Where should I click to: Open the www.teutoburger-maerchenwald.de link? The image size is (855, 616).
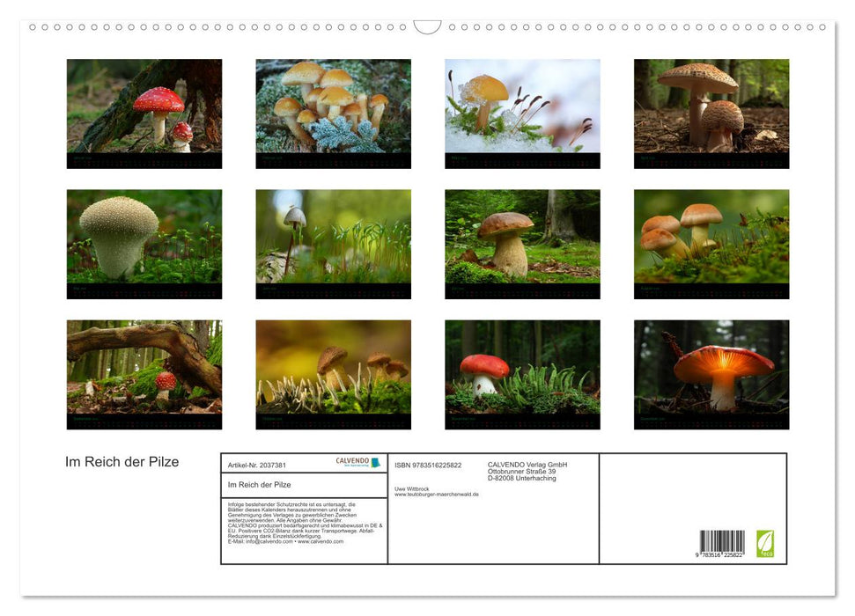436,495
